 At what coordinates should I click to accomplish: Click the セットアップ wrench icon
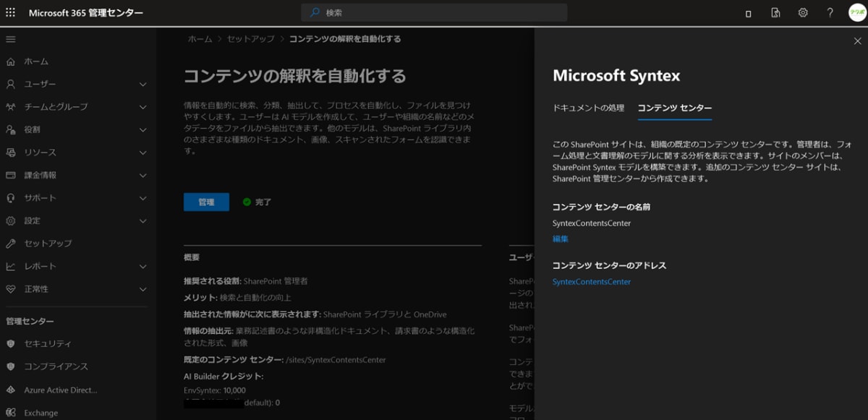pos(10,243)
